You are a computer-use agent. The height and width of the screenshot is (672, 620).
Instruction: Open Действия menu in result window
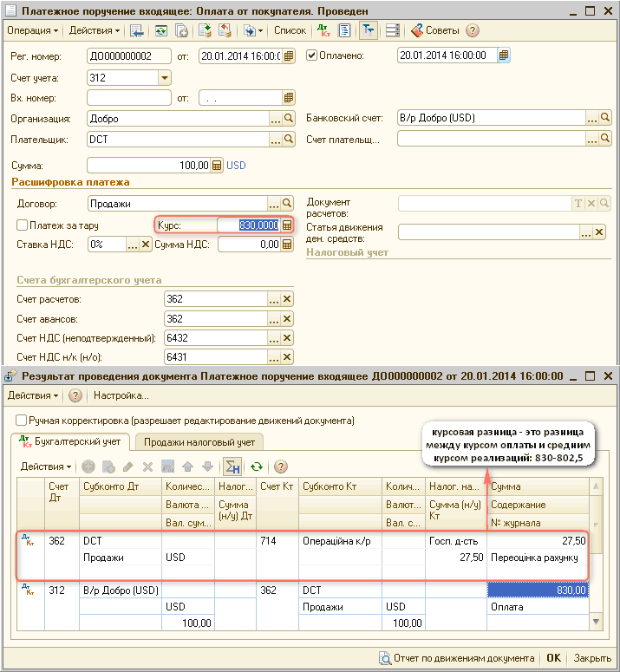(x=33, y=395)
